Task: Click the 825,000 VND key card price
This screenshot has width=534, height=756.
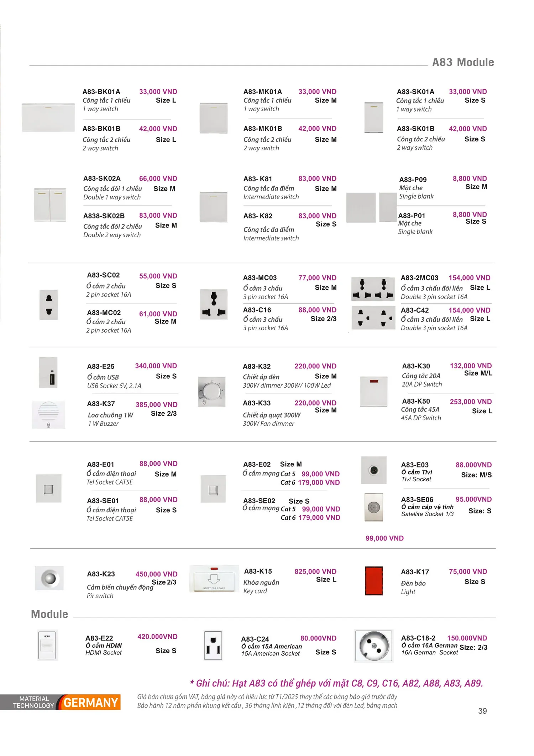Action: tap(315, 571)
